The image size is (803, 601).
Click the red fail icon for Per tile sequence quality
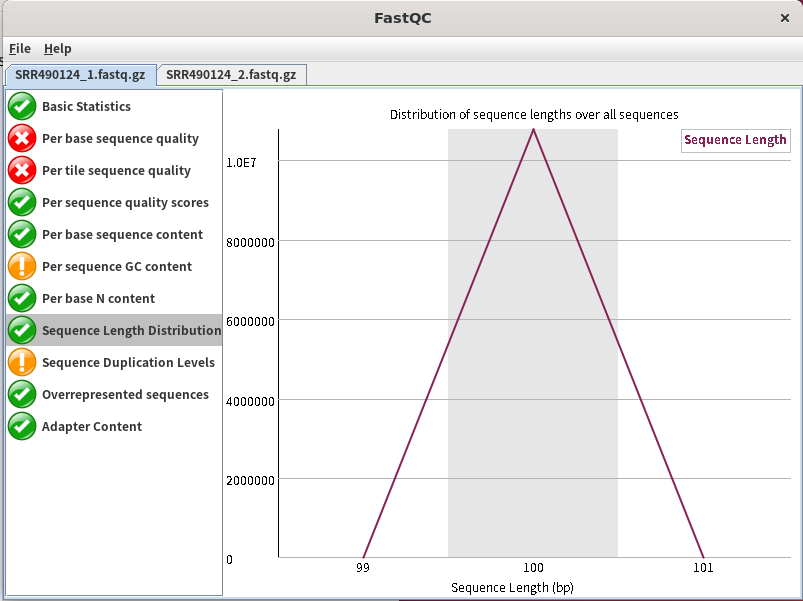tap(22, 170)
